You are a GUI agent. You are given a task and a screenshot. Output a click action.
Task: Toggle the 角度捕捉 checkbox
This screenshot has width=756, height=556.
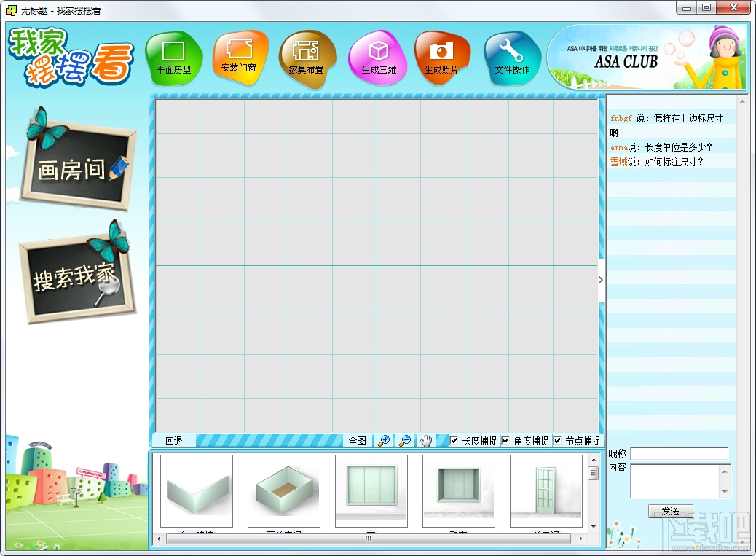click(505, 440)
